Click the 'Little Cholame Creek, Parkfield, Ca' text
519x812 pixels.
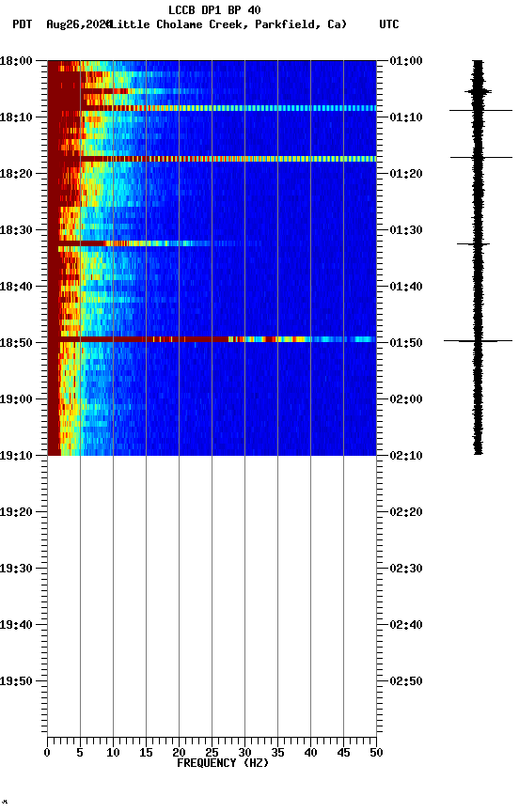(x=228, y=24)
